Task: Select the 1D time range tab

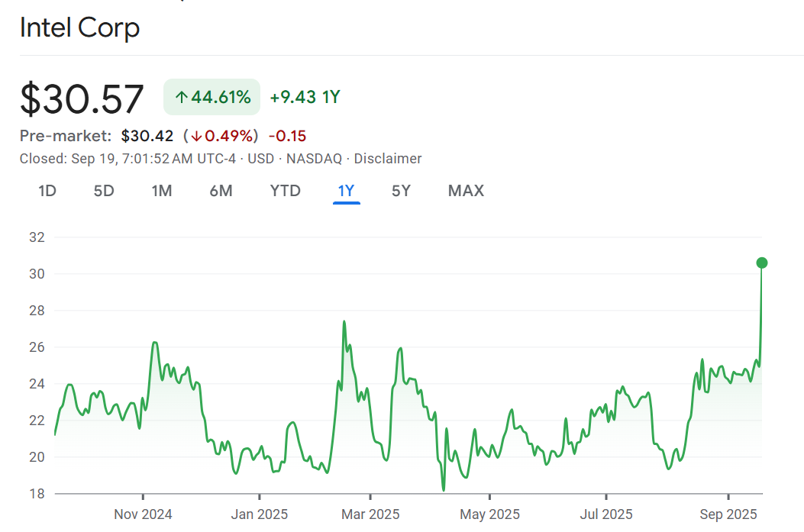Action: point(47,191)
